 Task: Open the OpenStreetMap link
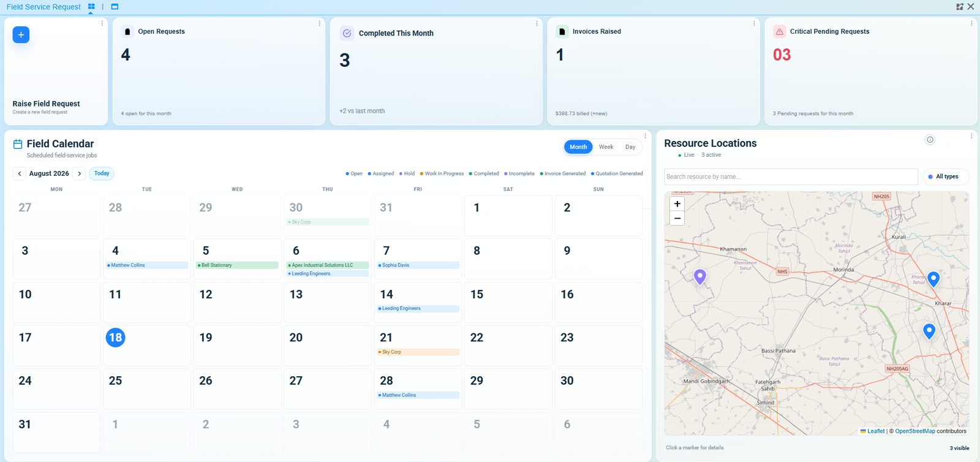coord(915,431)
